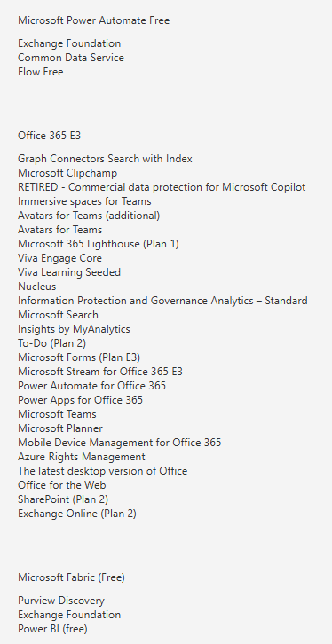The image size is (332, 644).
Task: Click the Purview Discovery item
Action: [x=61, y=601]
